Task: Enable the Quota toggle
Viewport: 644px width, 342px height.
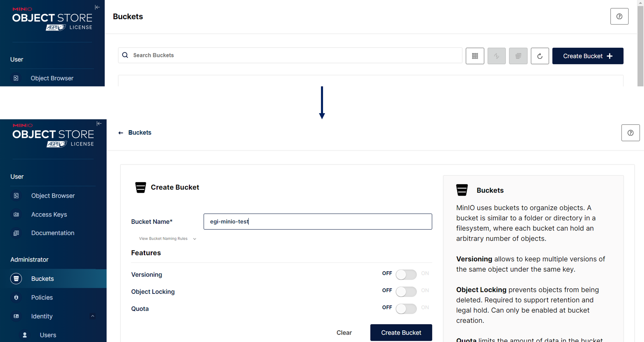Action: click(x=406, y=308)
